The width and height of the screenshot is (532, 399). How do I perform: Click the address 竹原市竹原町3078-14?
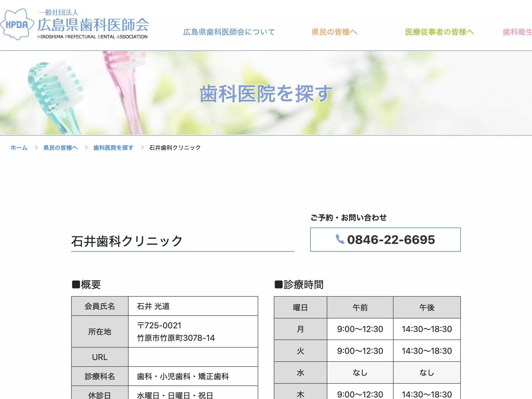(x=176, y=338)
